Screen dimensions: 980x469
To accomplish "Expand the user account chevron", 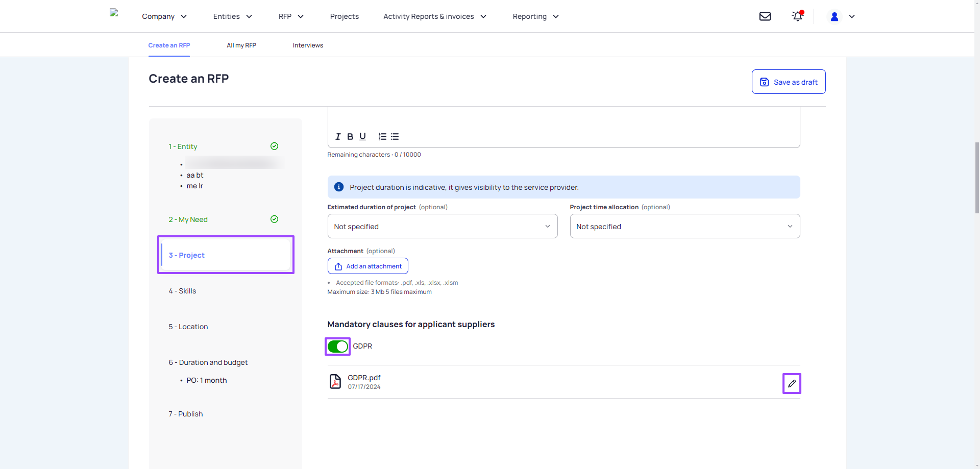I will [852, 16].
